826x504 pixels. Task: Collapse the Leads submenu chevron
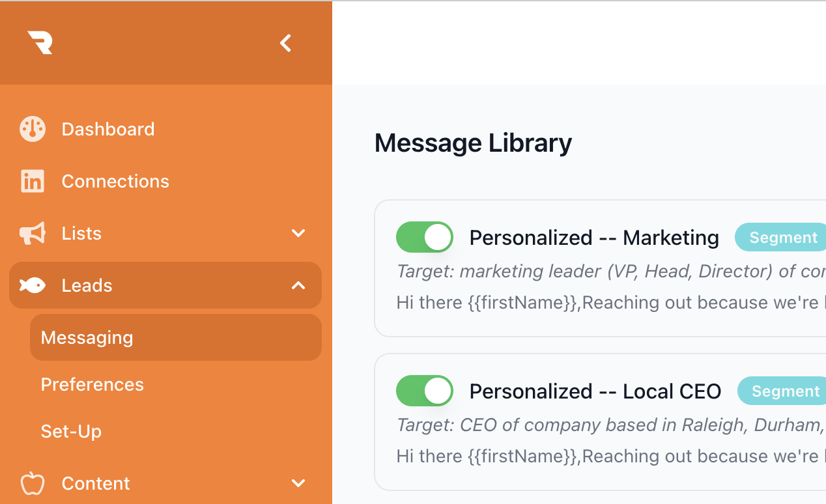pyautogui.click(x=298, y=285)
